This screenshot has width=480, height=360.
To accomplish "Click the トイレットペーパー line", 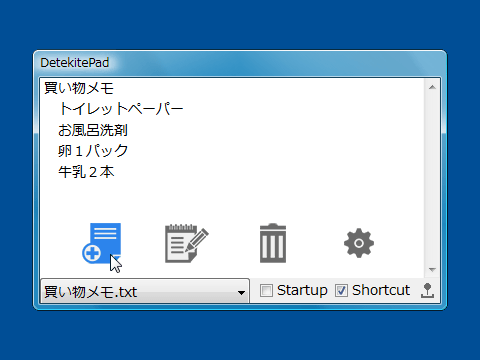I will pos(121,109).
